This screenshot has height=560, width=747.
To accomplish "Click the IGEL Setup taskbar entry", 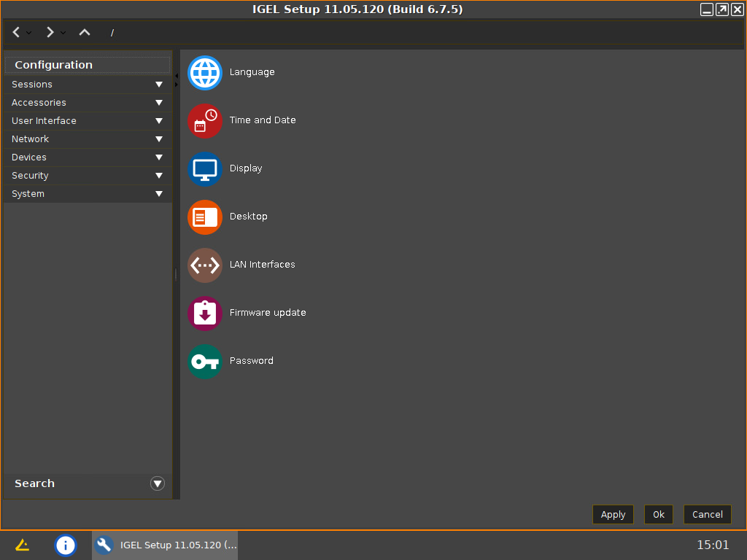I will click(x=164, y=545).
